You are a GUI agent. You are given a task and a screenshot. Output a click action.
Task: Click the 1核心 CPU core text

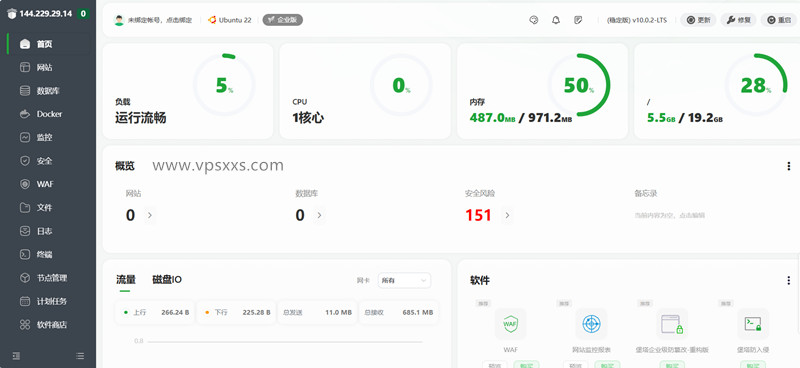point(308,118)
